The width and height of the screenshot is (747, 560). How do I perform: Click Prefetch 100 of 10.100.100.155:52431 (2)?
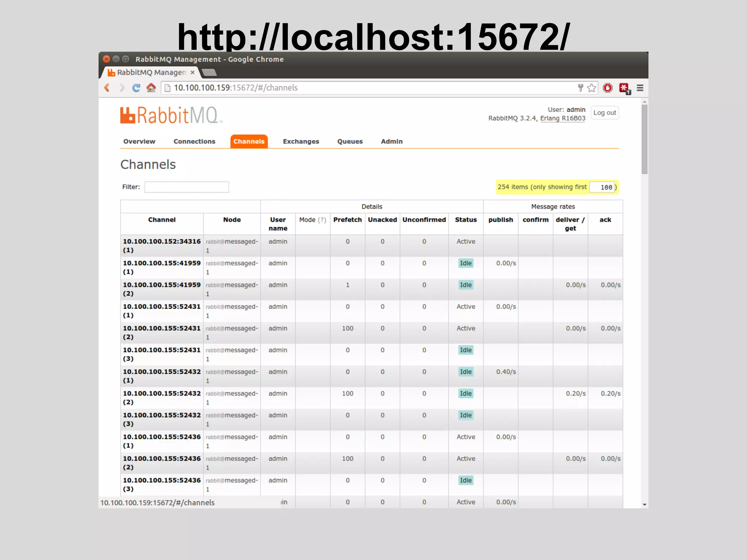pyautogui.click(x=348, y=328)
